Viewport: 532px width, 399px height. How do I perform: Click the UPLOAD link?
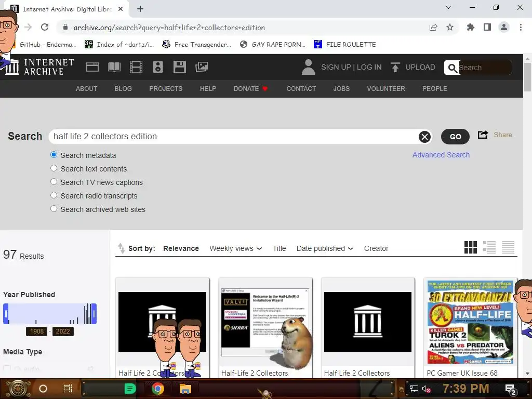coord(420,67)
